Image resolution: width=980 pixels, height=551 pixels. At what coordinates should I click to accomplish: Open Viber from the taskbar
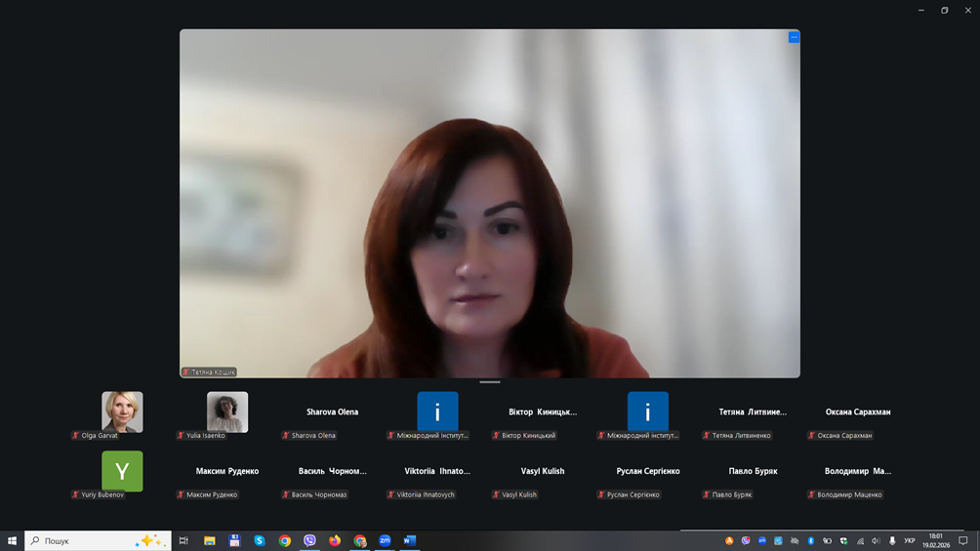tap(309, 540)
